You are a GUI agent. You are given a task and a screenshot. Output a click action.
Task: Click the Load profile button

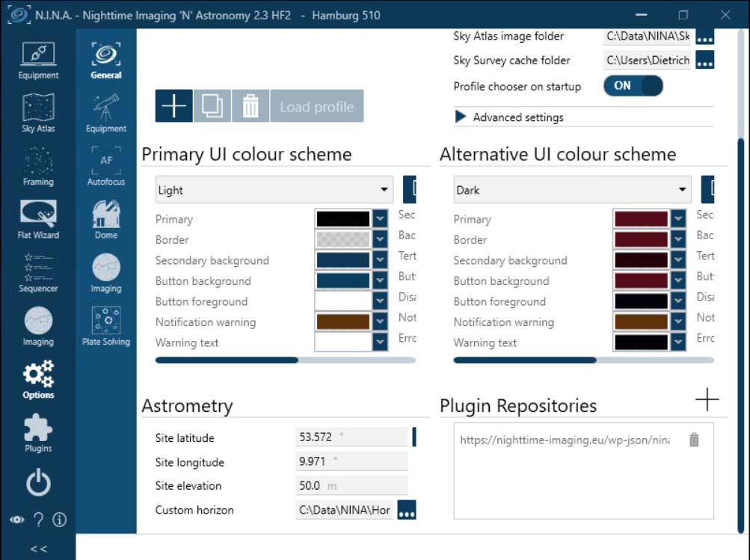(317, 107)
